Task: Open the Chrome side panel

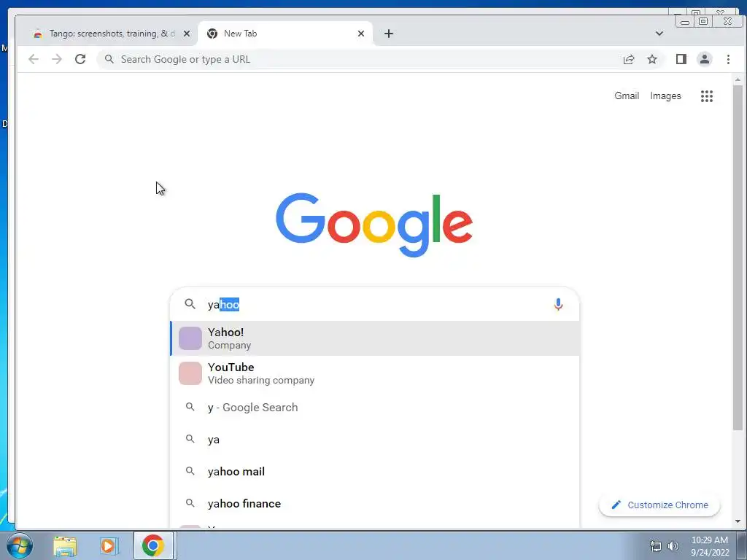Action: click(x=681, y=59)
